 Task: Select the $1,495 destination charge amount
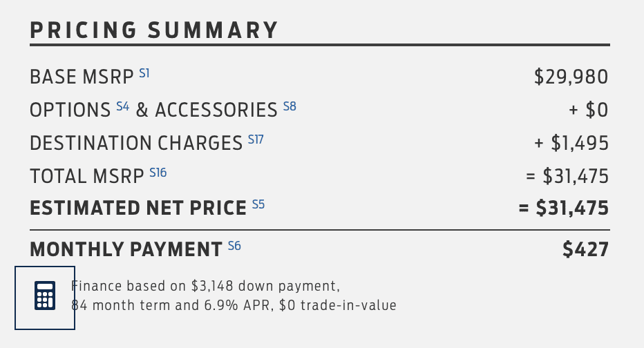pyautogui.click(x=580, y=144)
